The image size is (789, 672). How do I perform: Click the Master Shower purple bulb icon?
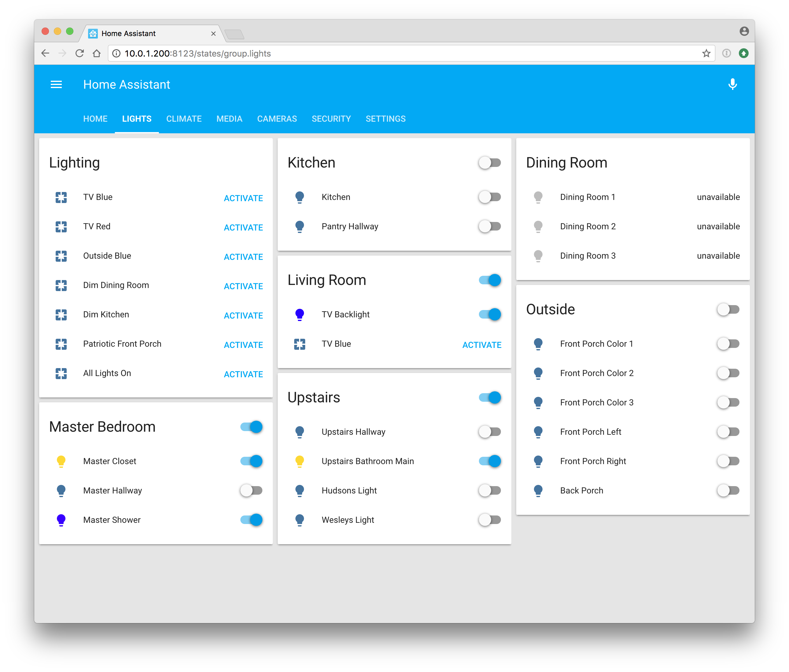point(61,520)
